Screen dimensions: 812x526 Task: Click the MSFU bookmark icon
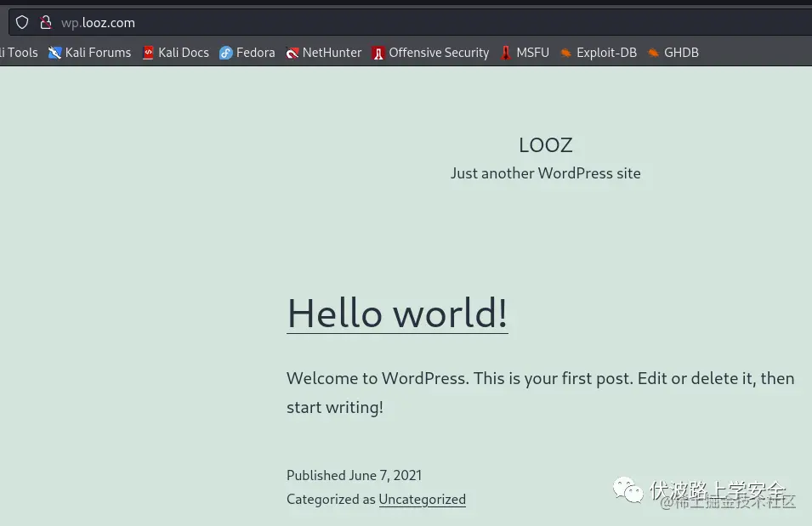tap(506, 53)
